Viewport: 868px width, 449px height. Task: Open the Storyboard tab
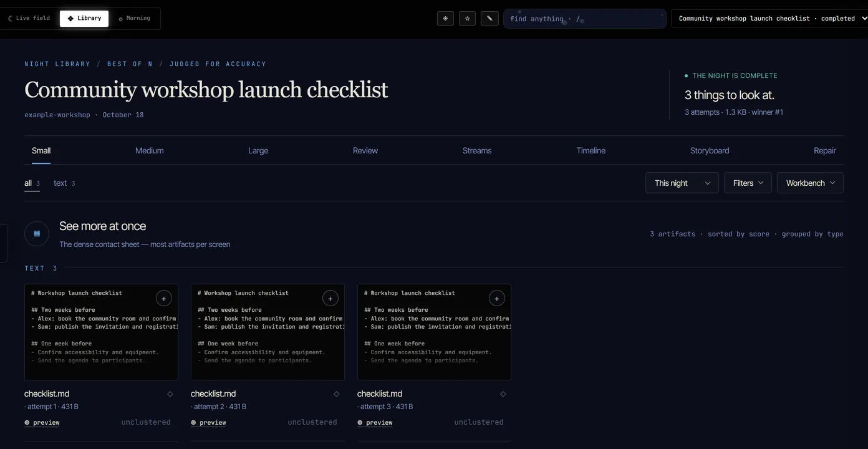[710, 150]
